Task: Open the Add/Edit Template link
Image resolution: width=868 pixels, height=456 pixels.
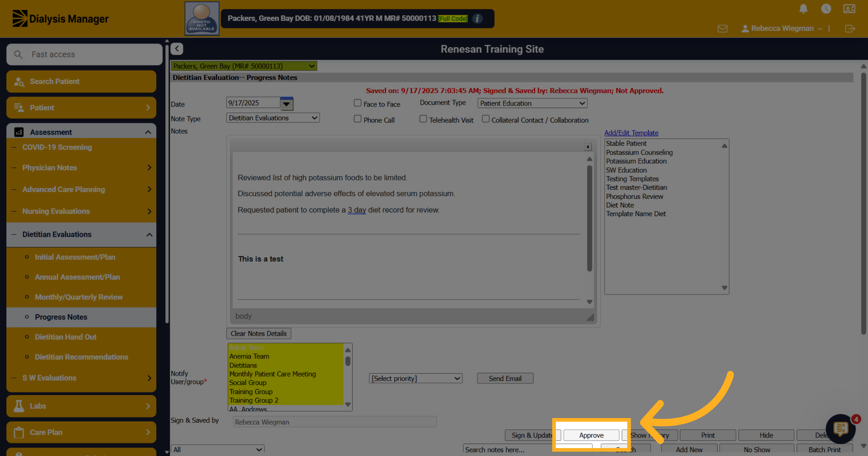Action: tap(631, 133)
